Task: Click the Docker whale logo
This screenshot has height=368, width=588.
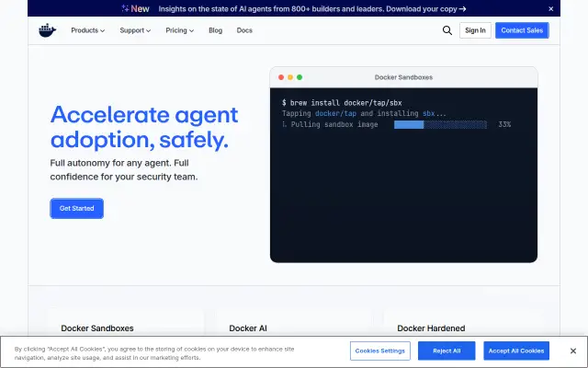Action: [47, 30]
